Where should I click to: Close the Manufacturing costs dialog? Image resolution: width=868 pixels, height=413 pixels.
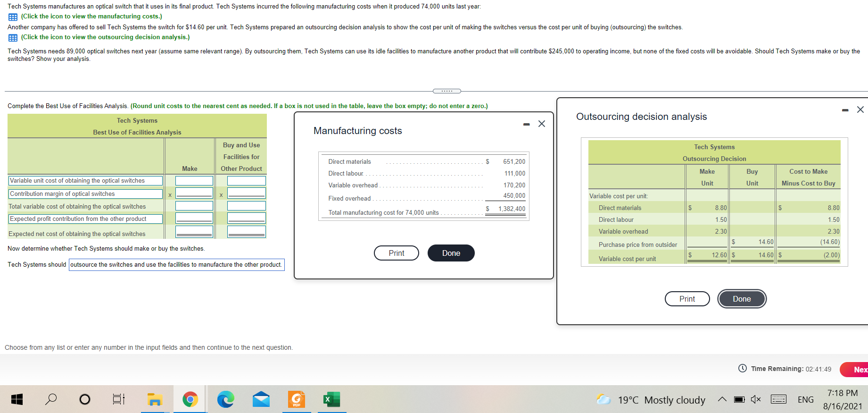[542, 124]
